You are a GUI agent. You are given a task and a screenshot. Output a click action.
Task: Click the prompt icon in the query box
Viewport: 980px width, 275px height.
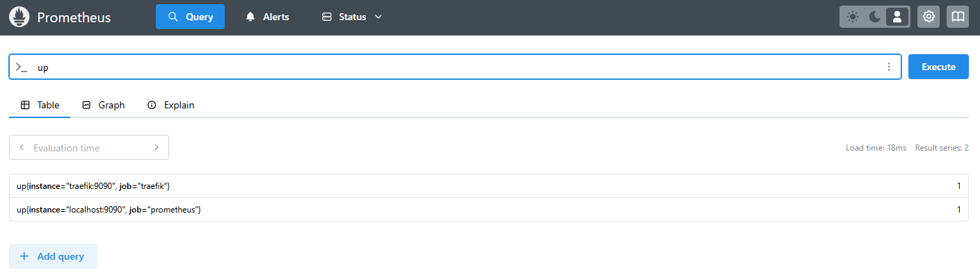(x=22, y=67)
